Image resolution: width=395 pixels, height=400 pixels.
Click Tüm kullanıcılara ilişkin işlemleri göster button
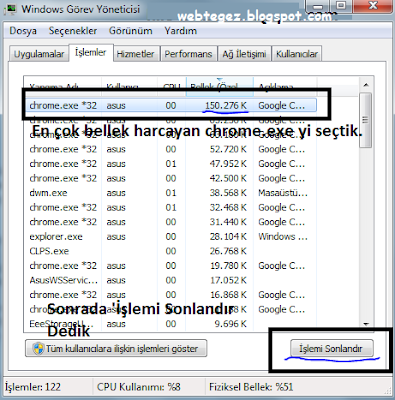[116, 349]
